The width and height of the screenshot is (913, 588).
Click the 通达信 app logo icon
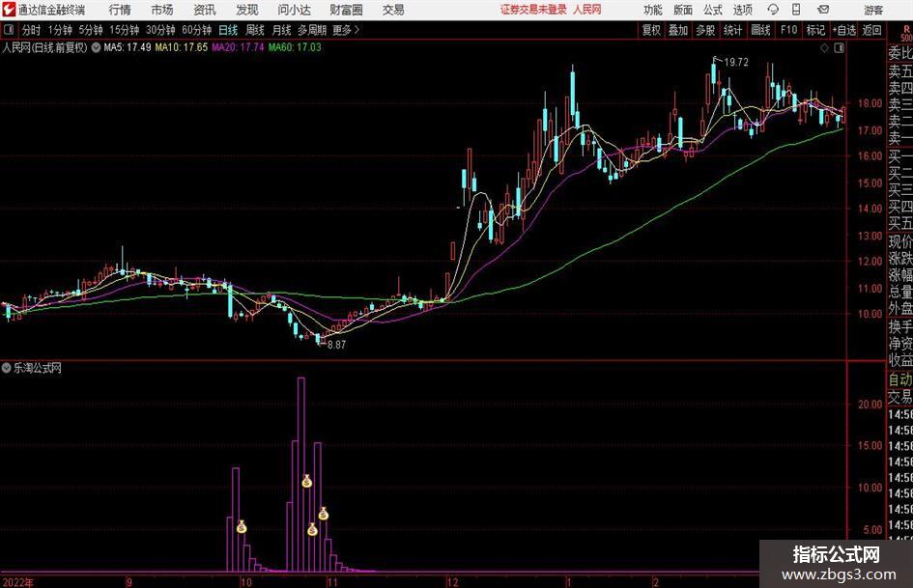pyautogui.click(x=9, y=10)
